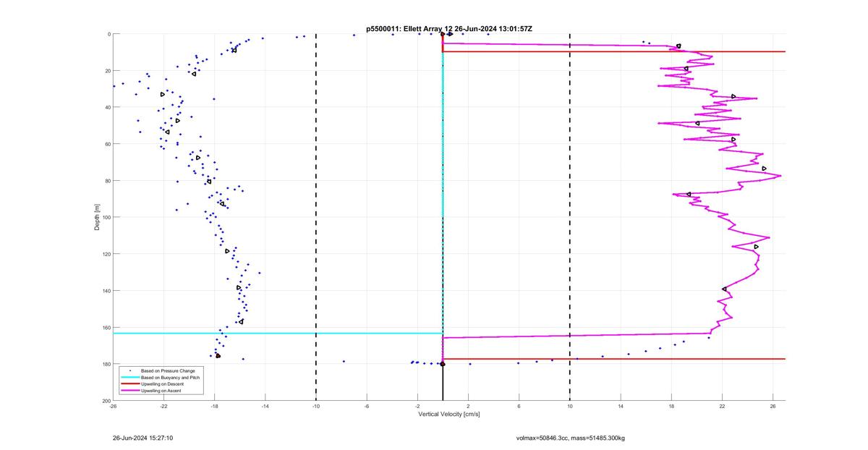Click the depth tick label '100'
868x450 pixels.
click(x=106, y=217)
